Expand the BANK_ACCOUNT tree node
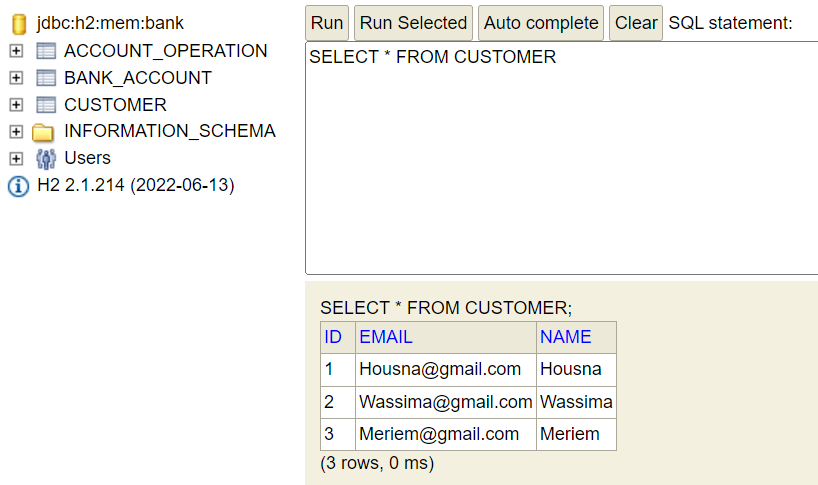 pos(16,78)
